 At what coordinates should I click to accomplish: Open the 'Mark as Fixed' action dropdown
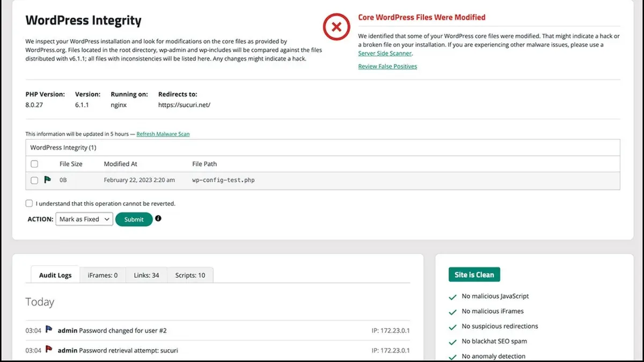tap(84, 219)
